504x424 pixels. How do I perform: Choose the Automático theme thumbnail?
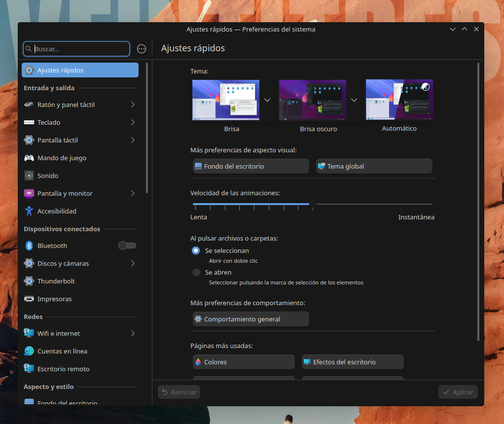point(399,100)
